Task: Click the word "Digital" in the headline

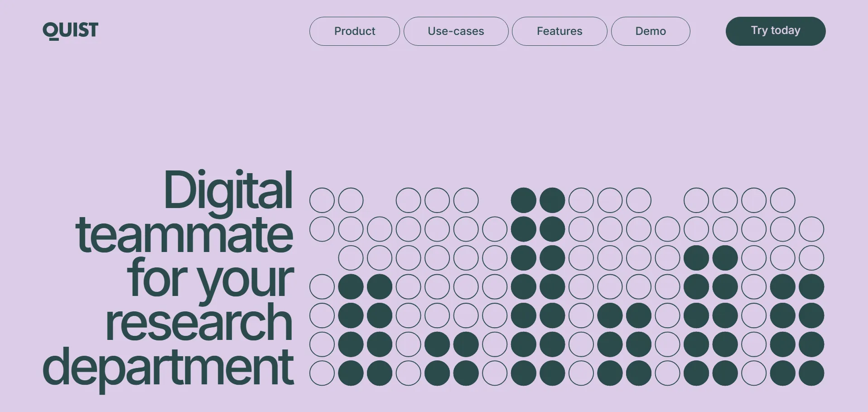Action: coord(228,190)
